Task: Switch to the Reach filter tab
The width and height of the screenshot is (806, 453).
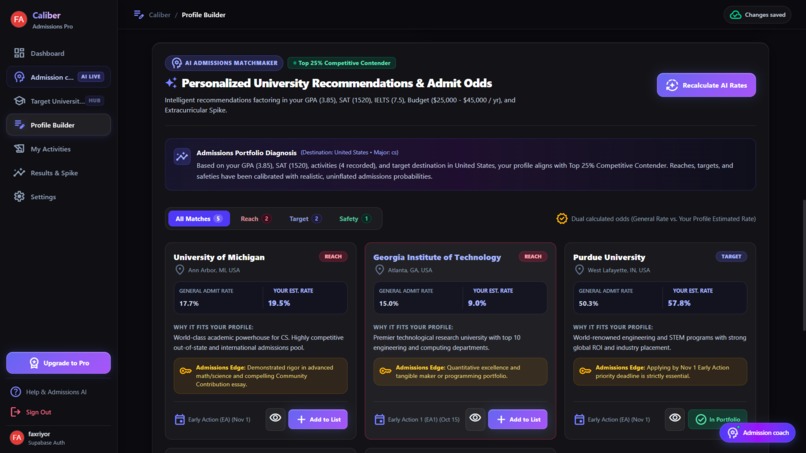Action: 255,219
